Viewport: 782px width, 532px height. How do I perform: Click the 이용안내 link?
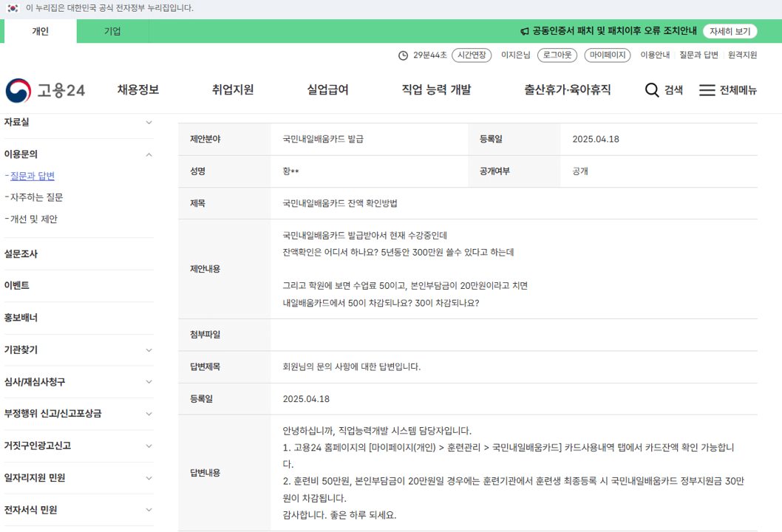pyautogui.click(x=655, y=55)
